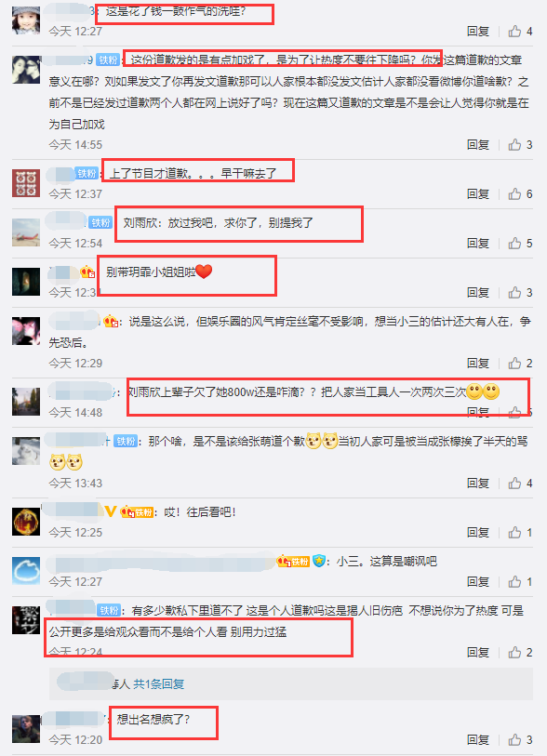Screen dimensions: 547x756
Task: Like the 12:29 comment about 娱乐圈
Action: click(514, 363)
